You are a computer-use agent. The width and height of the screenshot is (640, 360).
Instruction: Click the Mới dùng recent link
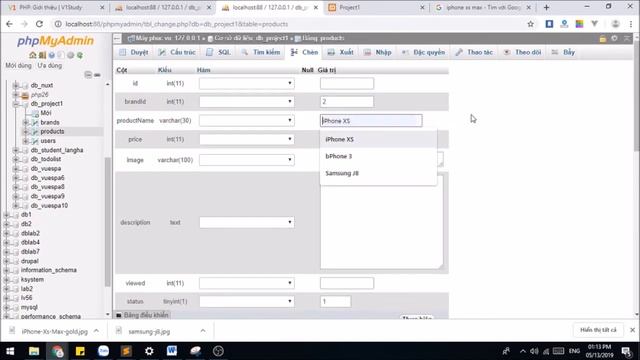18,65
